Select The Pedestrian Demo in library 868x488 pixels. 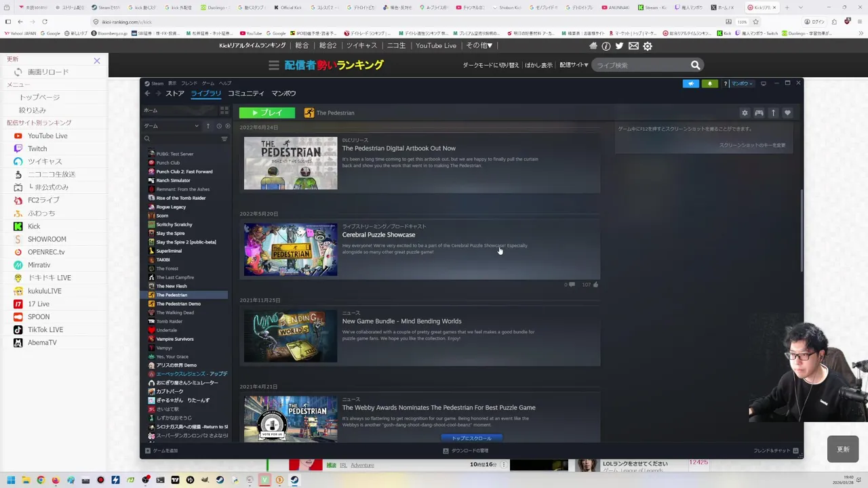point(178,304)
